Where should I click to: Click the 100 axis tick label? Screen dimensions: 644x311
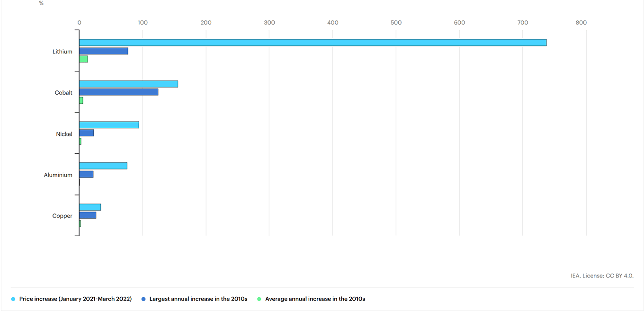point(143,22)
